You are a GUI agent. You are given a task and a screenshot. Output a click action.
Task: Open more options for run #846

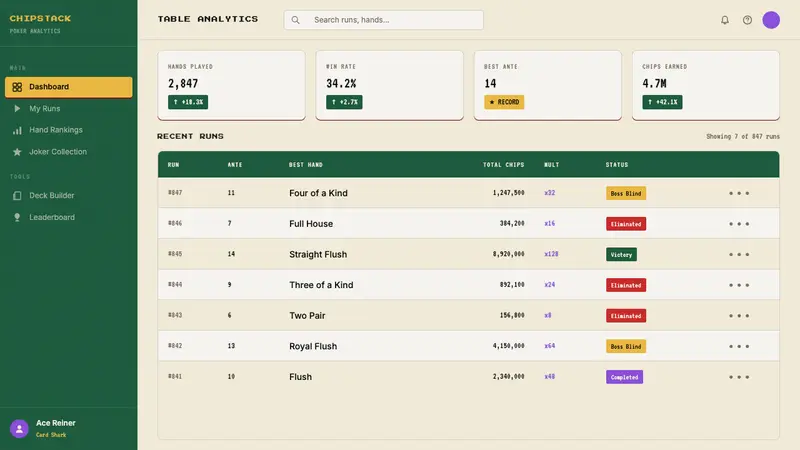coord(739,224)
